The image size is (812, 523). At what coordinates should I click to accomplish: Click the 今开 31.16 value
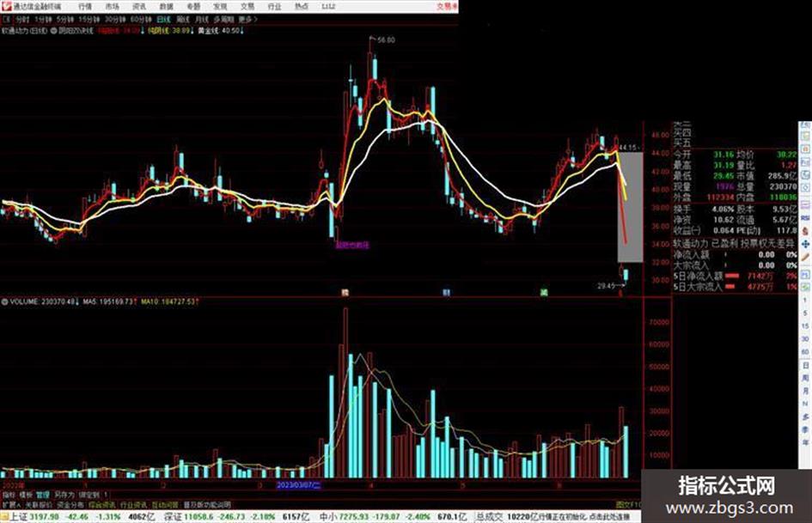point(723,155)
